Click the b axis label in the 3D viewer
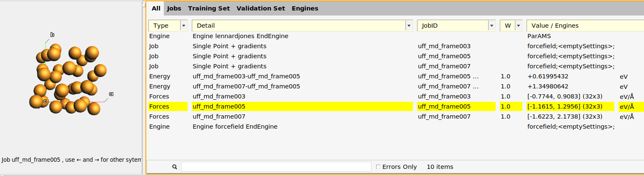 (52, 34)
